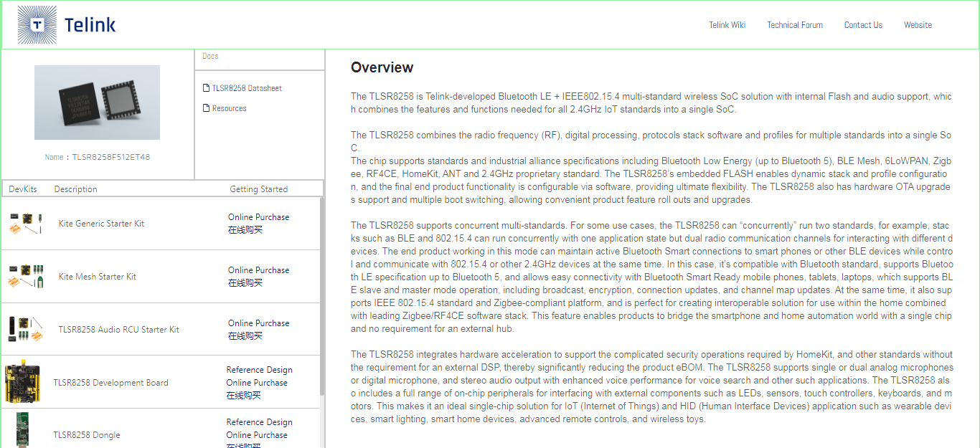Click 在线购买 for Audio RCU Starter Kit

pyautogui.click(x=245, y=336)
